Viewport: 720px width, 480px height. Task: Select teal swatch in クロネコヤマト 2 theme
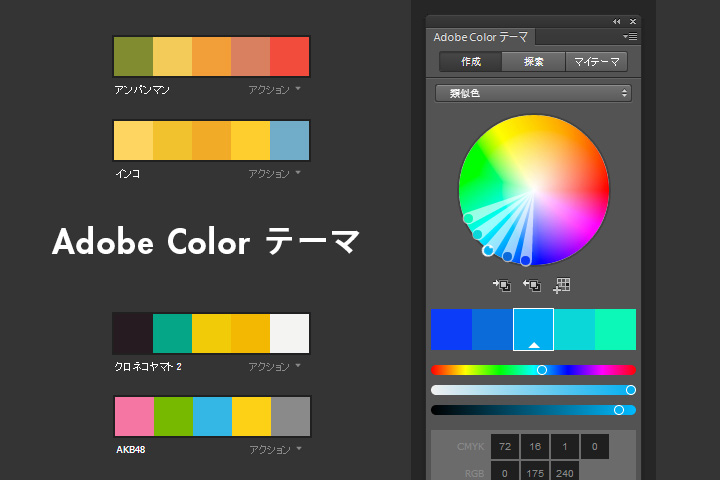[172, 333]
